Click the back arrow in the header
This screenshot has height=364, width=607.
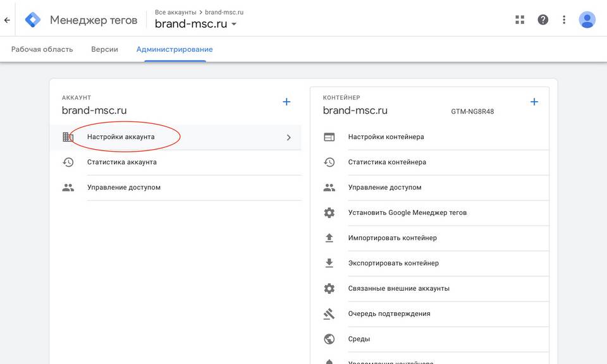pos(7,20)
